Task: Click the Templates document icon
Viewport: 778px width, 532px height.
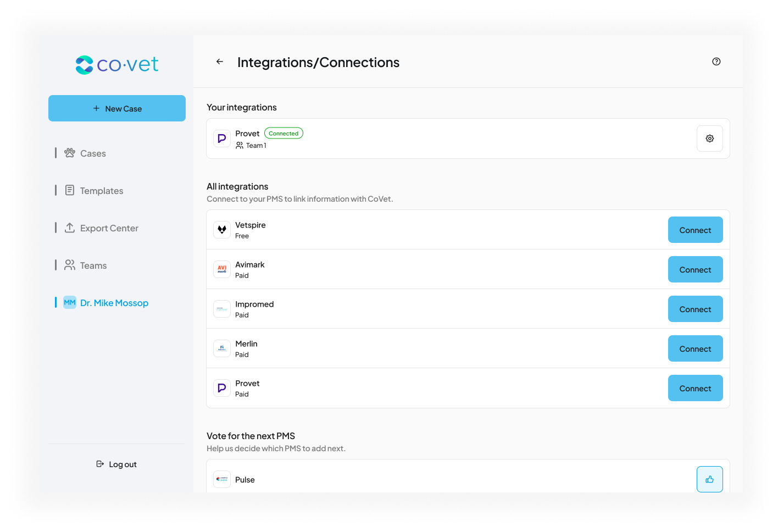Action: pyautogui.click(x=70, y=190)
